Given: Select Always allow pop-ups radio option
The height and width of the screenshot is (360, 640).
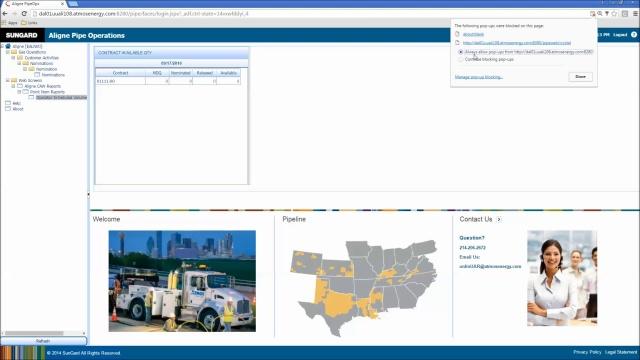Looking at the screenshot, I should click(460, 52).
